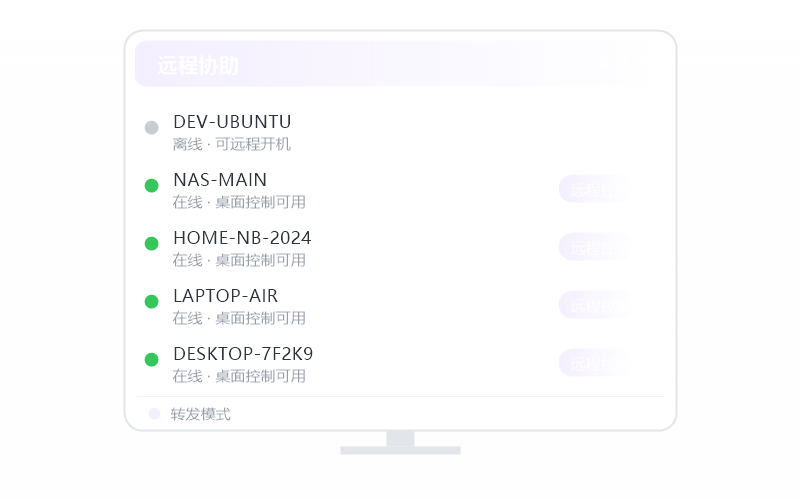This screenshot has height=500, width=800.
Task: Click the green status dot beside HOME-NB-2024
Action: click(152, 244)
